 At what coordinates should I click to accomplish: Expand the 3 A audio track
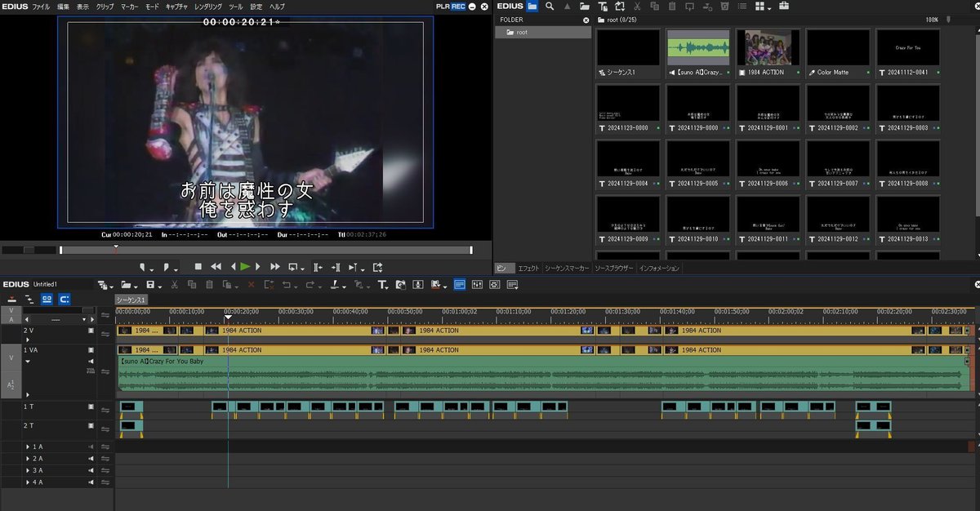(28, 470)
